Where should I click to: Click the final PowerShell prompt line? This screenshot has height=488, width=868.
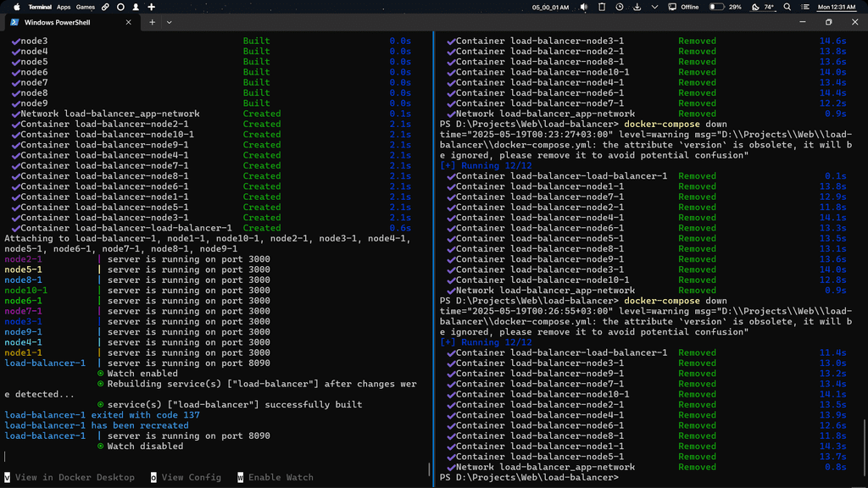click(529, 478)
